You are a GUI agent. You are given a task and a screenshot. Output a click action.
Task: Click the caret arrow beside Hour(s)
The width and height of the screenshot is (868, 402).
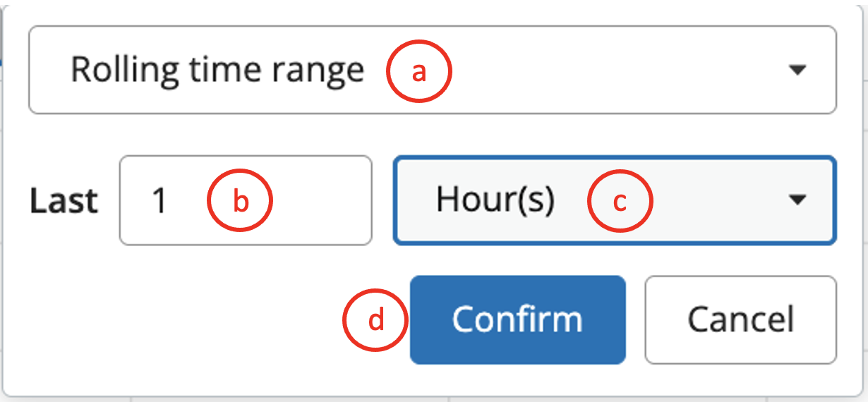click(797, 200)
